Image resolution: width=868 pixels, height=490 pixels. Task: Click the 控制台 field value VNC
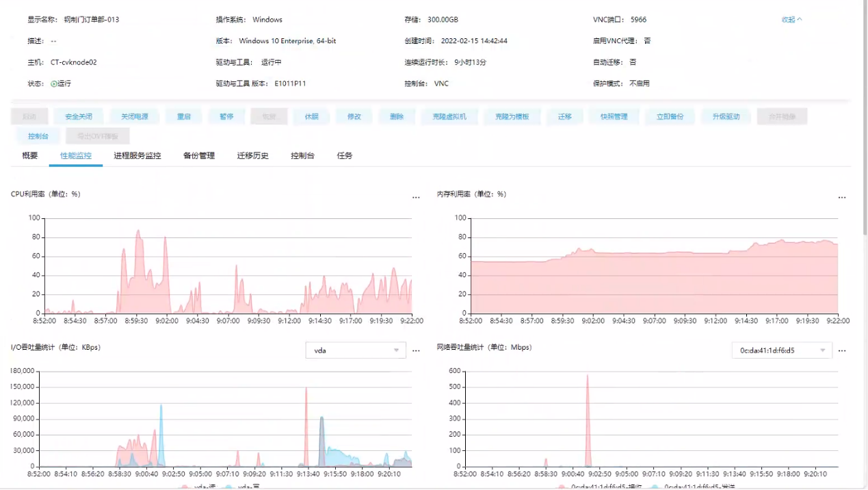tap(441, 83)
